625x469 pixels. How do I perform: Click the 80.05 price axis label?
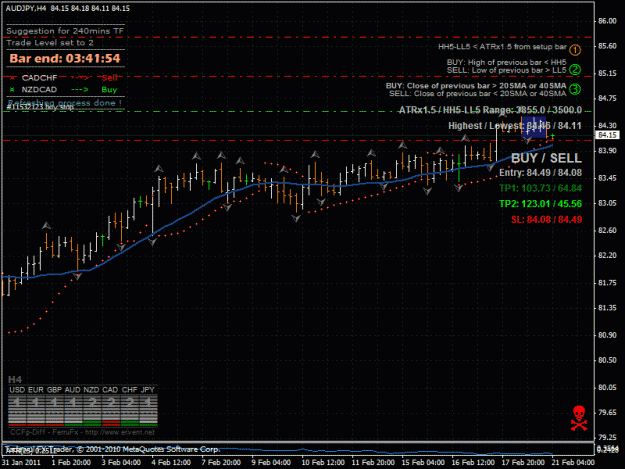[607, 387]
